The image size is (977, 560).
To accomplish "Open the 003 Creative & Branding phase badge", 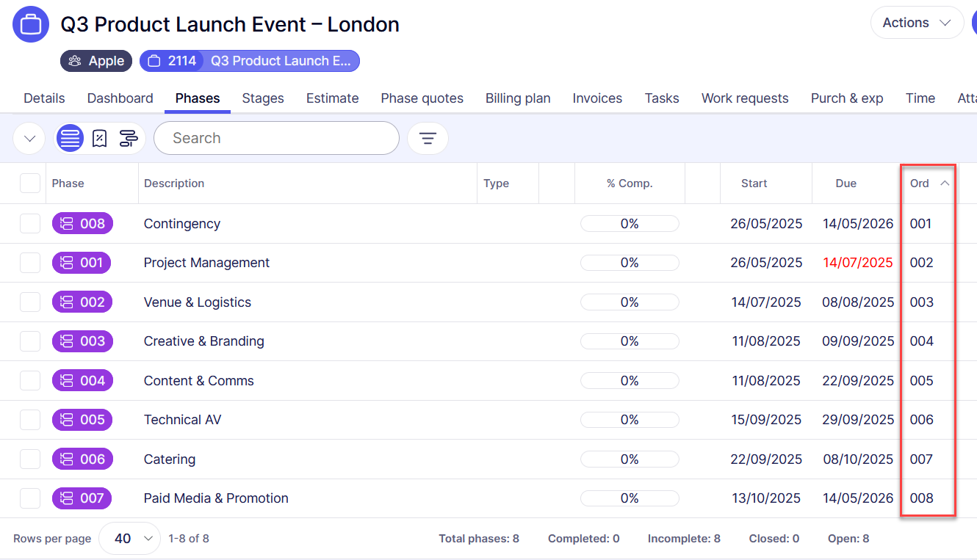I will click(x=82, y=341).
